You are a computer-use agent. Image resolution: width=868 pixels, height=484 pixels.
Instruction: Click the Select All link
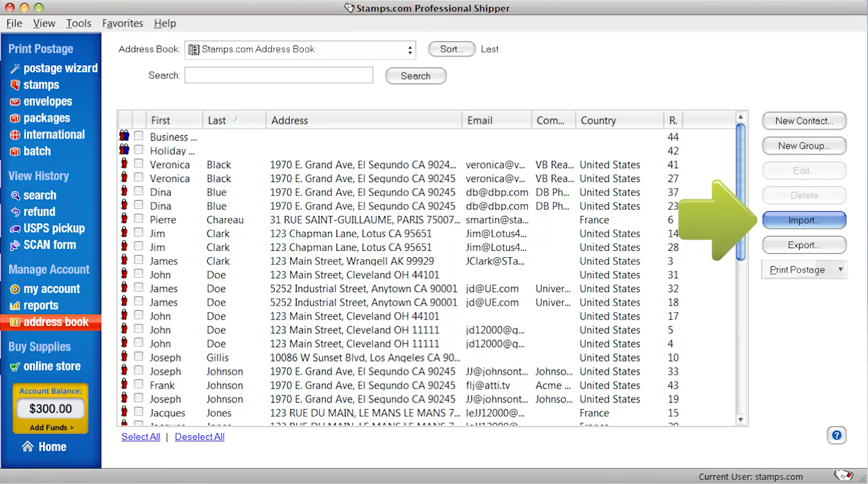[x=140, y=437]
